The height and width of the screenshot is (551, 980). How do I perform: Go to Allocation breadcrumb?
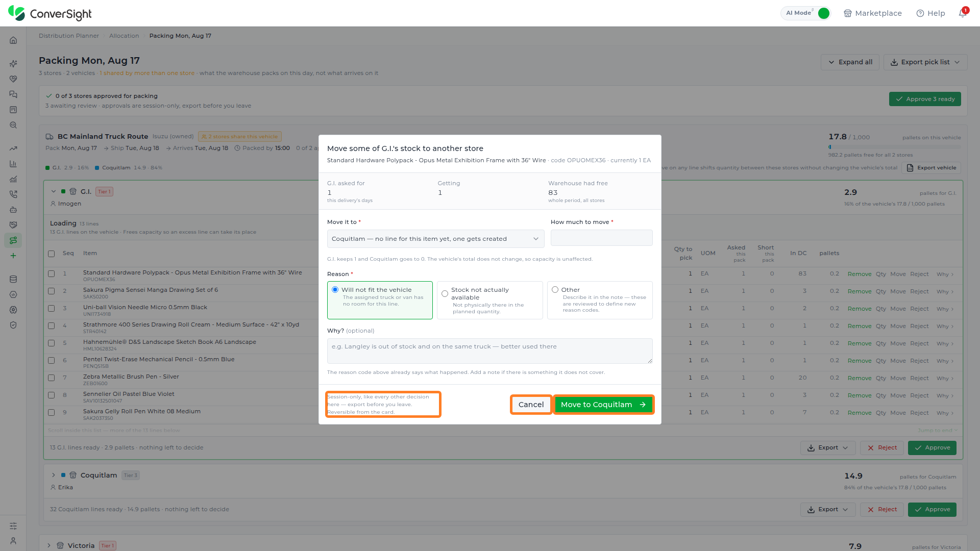(x=124, y=36)
